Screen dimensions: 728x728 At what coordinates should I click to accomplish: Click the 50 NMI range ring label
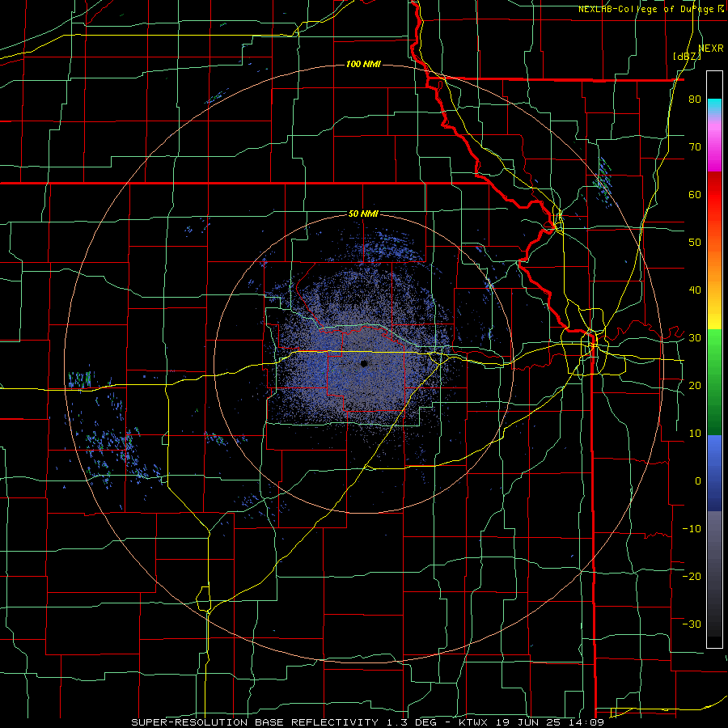coord(363,214)
